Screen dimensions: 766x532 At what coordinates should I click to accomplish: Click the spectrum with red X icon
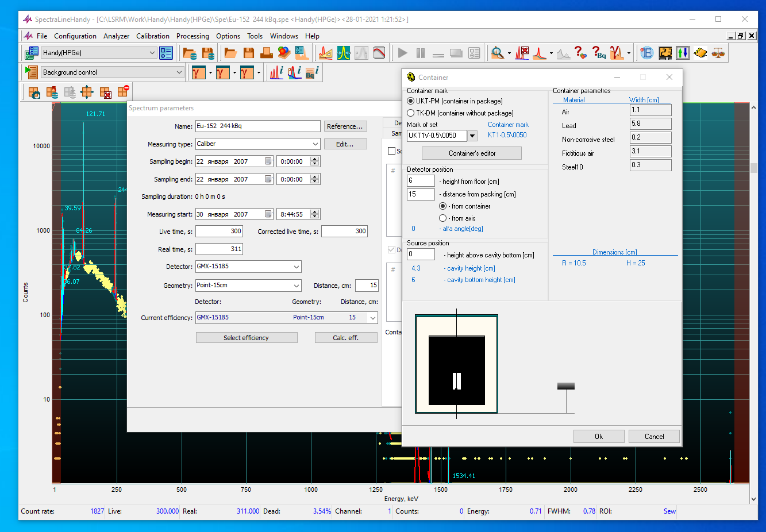522,53
